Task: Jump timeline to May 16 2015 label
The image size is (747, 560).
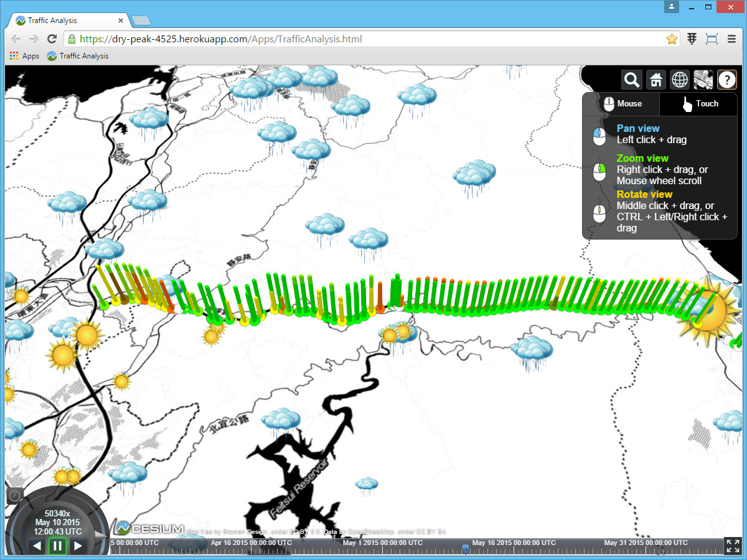Action: (514, 543)
